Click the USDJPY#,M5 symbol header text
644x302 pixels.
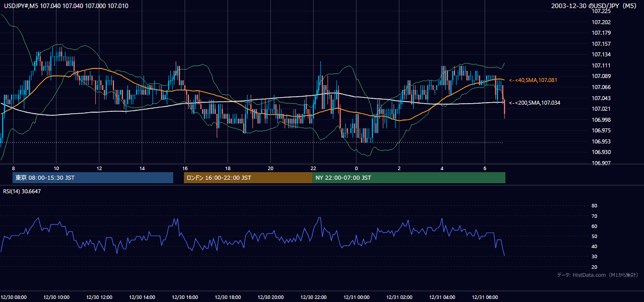66,6
